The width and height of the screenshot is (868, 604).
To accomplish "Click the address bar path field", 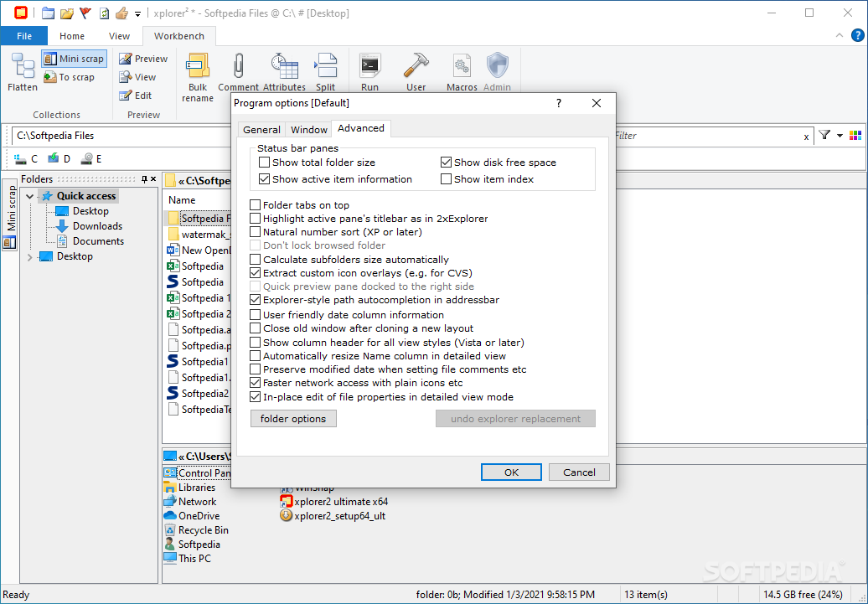I will (121, 136).
